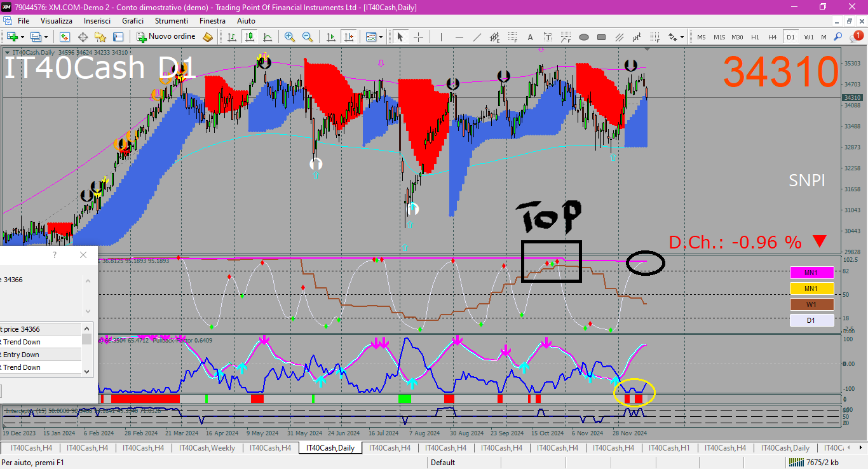The width and height of the screenshot is (868, 469).
Task: Select the arrow Cursor tool
Action: click(x=400, y=37)
